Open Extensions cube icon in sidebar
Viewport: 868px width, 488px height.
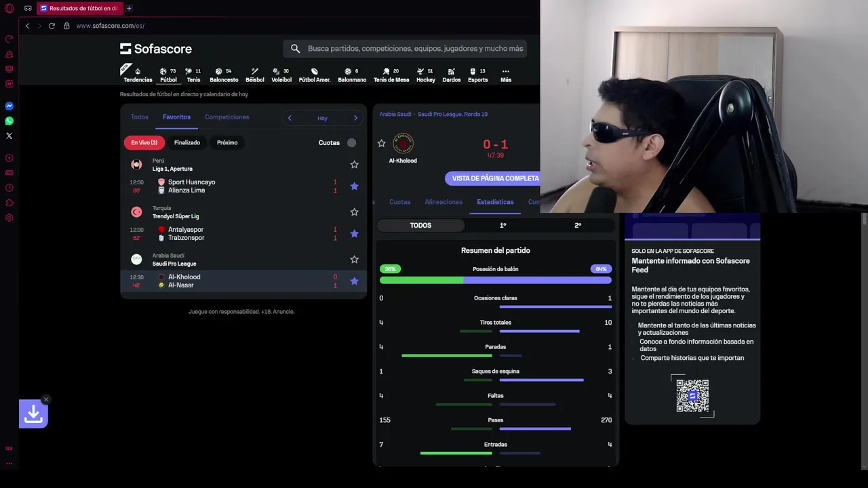click(9, 203)
